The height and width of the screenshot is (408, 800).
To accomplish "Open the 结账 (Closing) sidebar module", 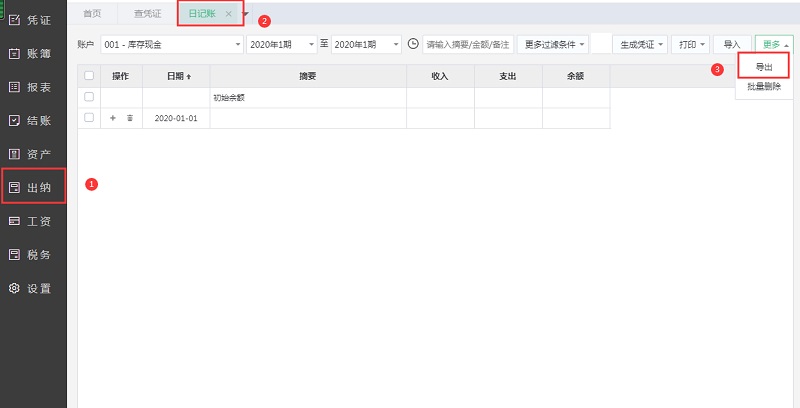I will [32, 120].
